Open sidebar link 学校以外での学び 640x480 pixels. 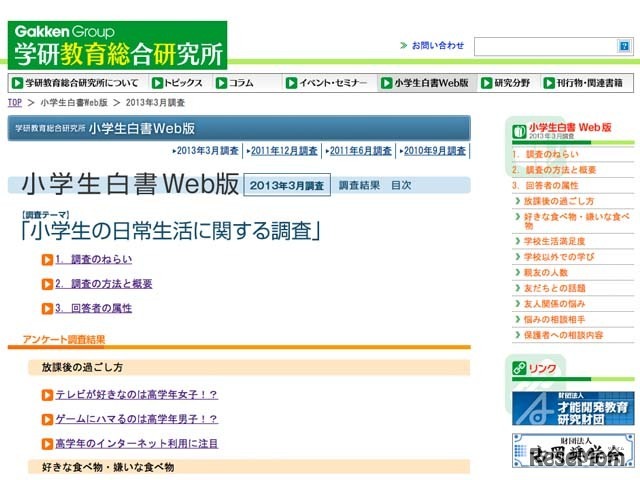559,257
